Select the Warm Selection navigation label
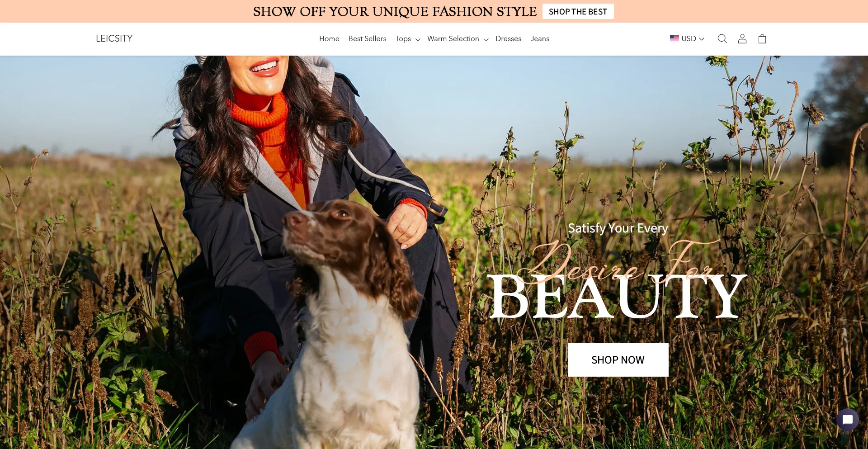Viewport: 868px width, 449px height. point(453,39)
